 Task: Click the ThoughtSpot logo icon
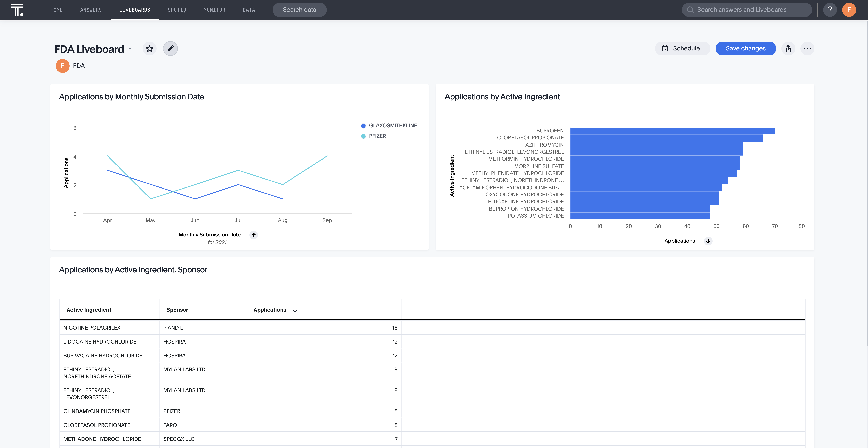point(17,10)
